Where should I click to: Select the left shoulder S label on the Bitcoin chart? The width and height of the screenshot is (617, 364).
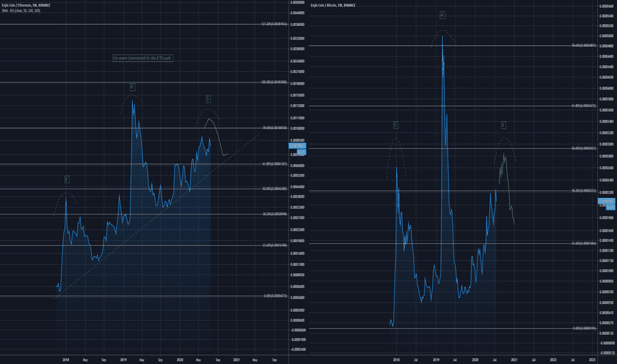(x=395, y=125)
